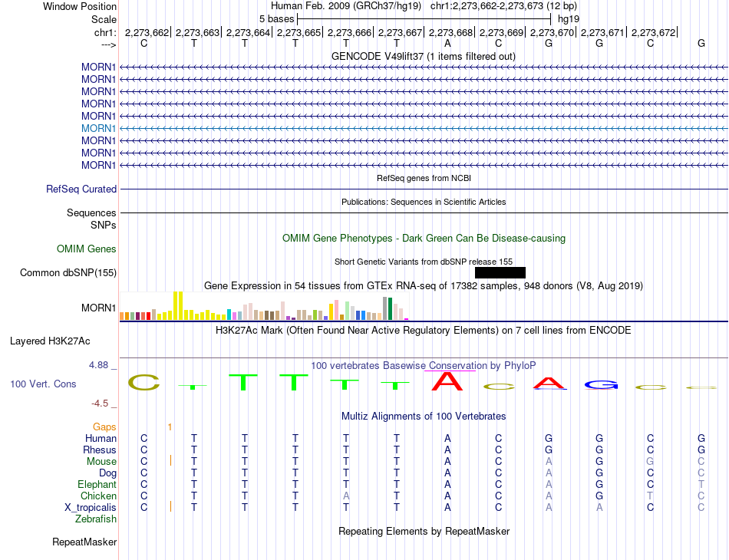Select the Zebrafish alignment row label

[x=96, y=519]
